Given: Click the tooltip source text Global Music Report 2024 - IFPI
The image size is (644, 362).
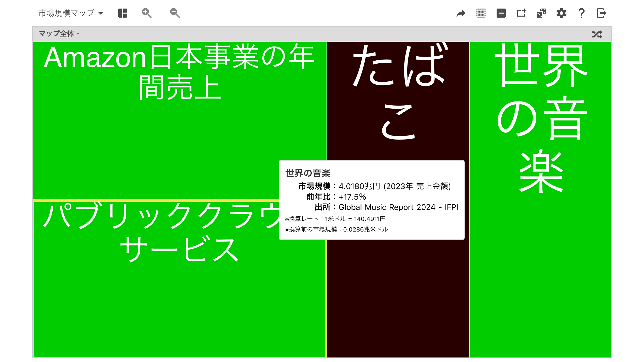Looking at the screenshot, I should pyautogui.click(x=398, y=207).
